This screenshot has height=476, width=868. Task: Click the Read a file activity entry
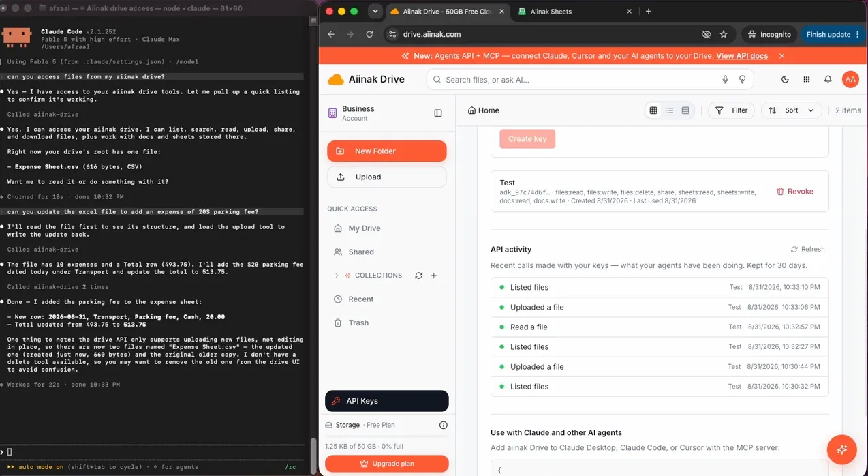pyautogui.click(x=660, y=327)
